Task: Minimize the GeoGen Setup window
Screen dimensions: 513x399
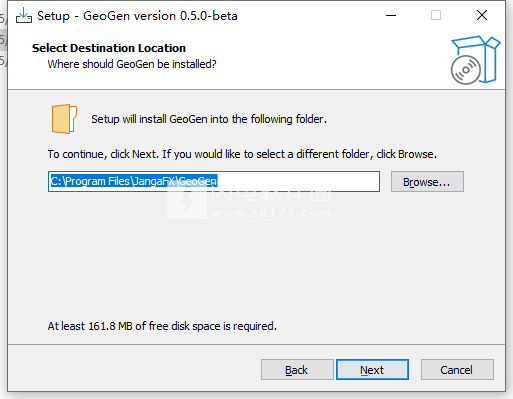Action: click(391, 15)
